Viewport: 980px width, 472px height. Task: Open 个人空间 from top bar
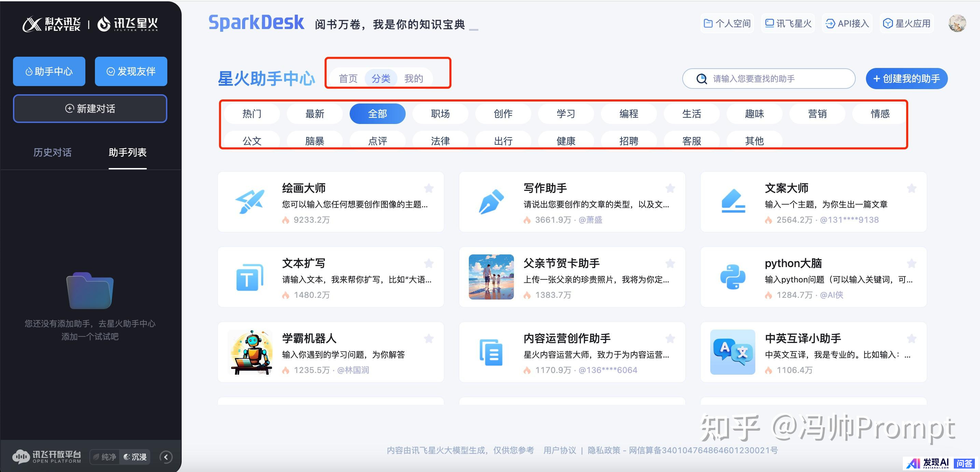click(727, 24)
